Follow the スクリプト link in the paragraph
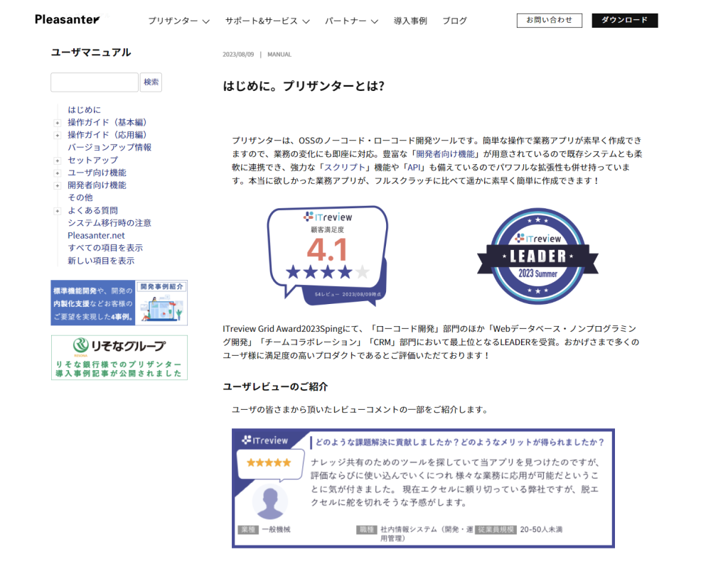This screenshot has height=564, width=728. pos(345,168)
